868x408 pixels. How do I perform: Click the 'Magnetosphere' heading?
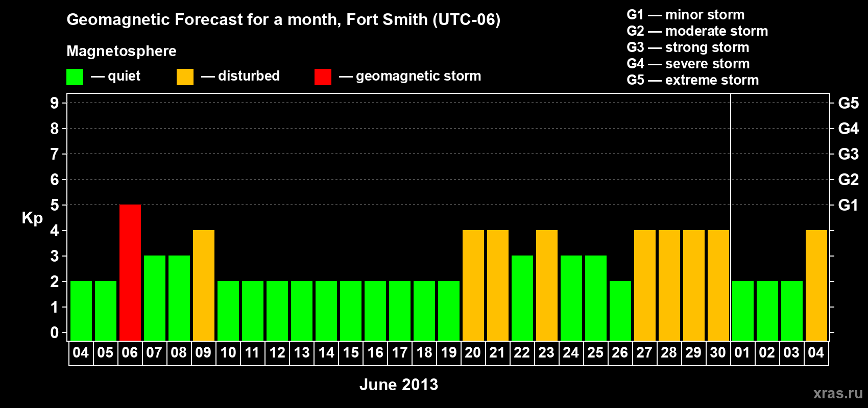coord(122,51)
